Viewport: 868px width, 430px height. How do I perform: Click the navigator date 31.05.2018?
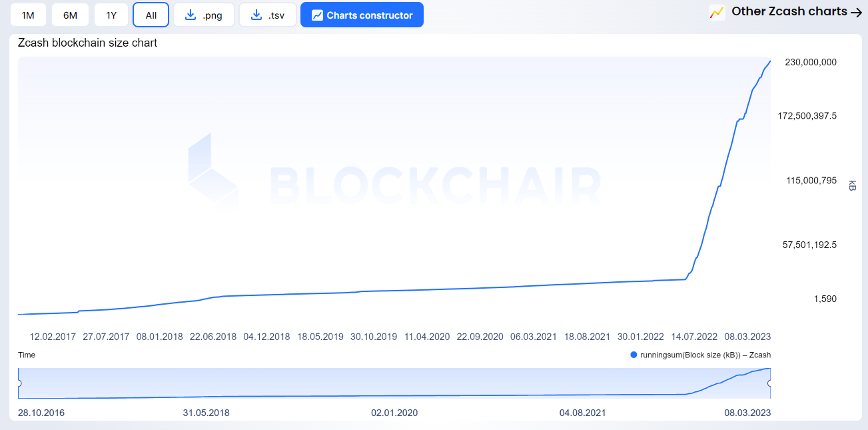(206, 413)
